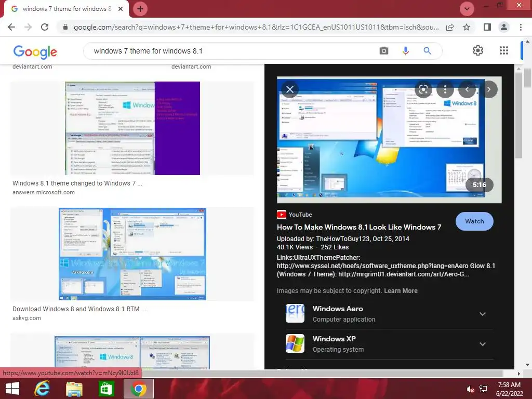Screen dimensions: 532x399
Task: Bookmark this page with the star icon
Action: click(467, 27)
